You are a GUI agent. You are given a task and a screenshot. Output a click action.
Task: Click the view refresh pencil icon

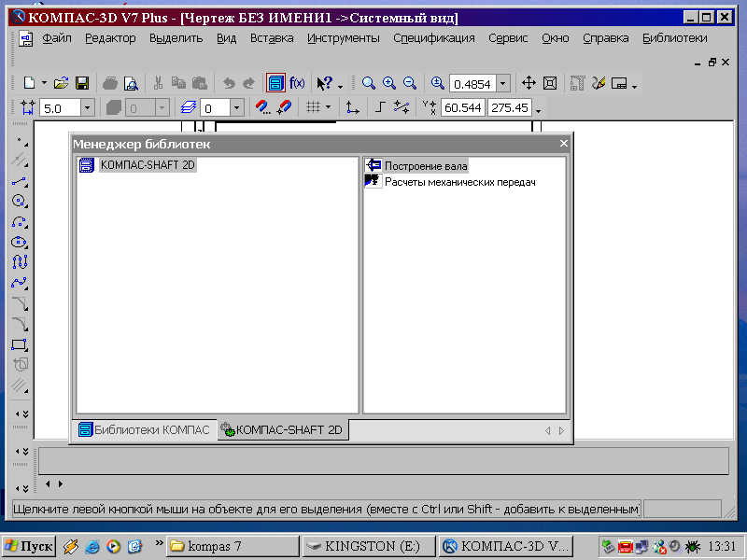coord(598,83)
